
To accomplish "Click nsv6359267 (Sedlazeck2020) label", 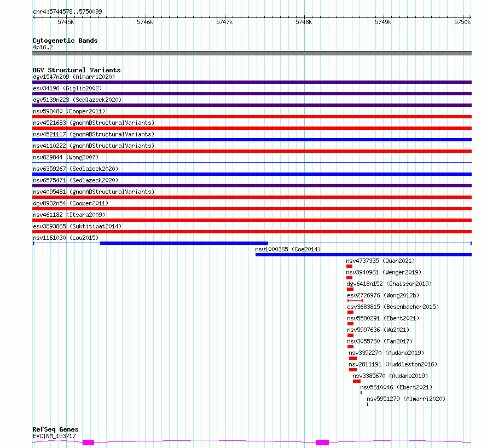I will tap(76, 169).
